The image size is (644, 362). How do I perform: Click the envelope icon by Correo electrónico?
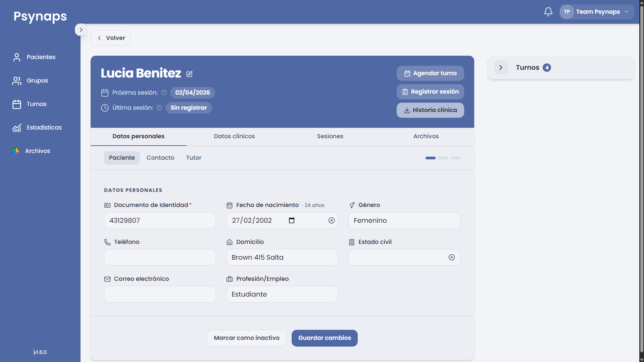[x=107, y=279]
